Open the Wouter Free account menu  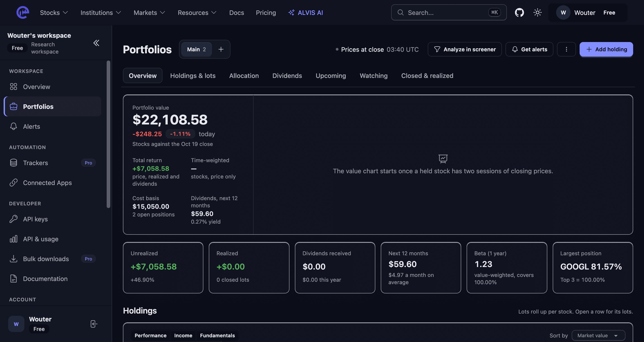pos(588,12)
